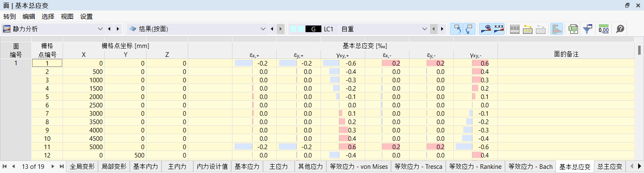The width and height of the screenshot is (644, 173).
Task: Open the 转到 menu
Action: tap(9, 17)
